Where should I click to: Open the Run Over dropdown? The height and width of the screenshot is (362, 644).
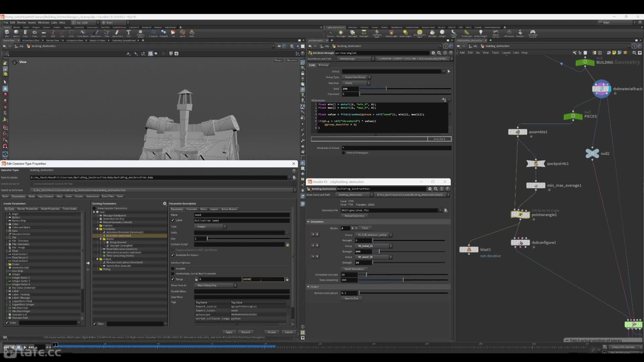356,83
